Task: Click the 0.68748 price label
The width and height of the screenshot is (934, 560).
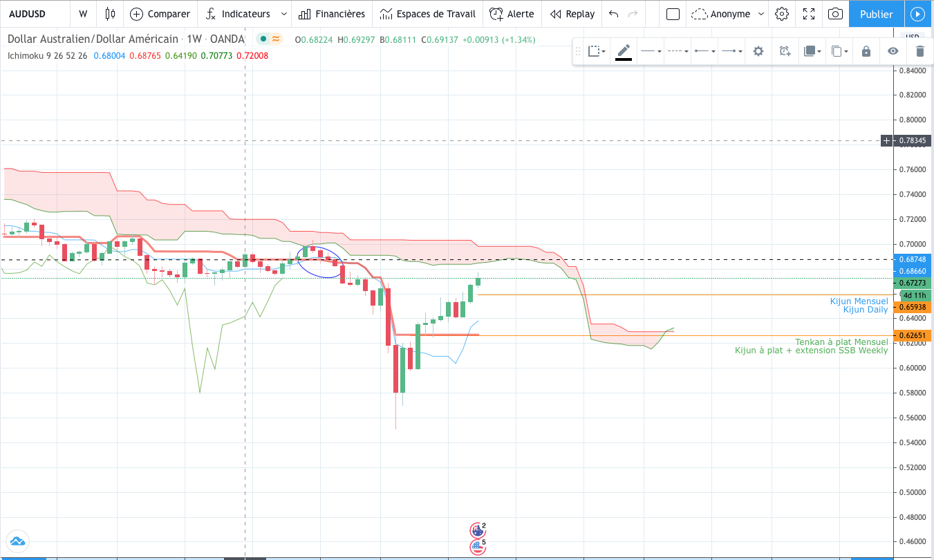Action: click(x=913, y=259)
